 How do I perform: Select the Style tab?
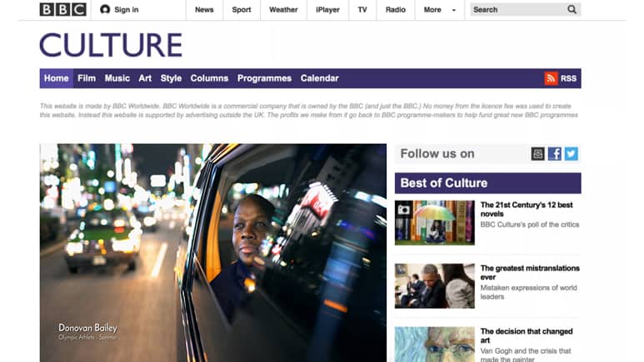coord(171,78)
